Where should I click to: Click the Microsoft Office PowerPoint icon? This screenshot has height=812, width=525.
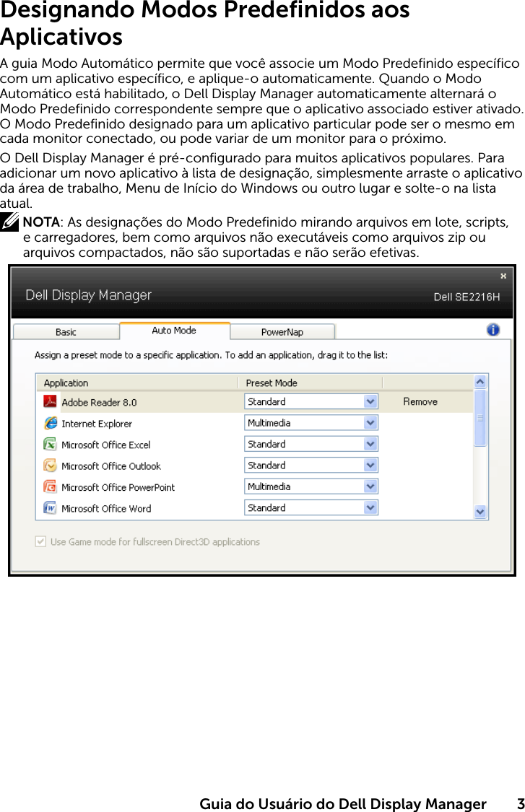coord(51,486)
